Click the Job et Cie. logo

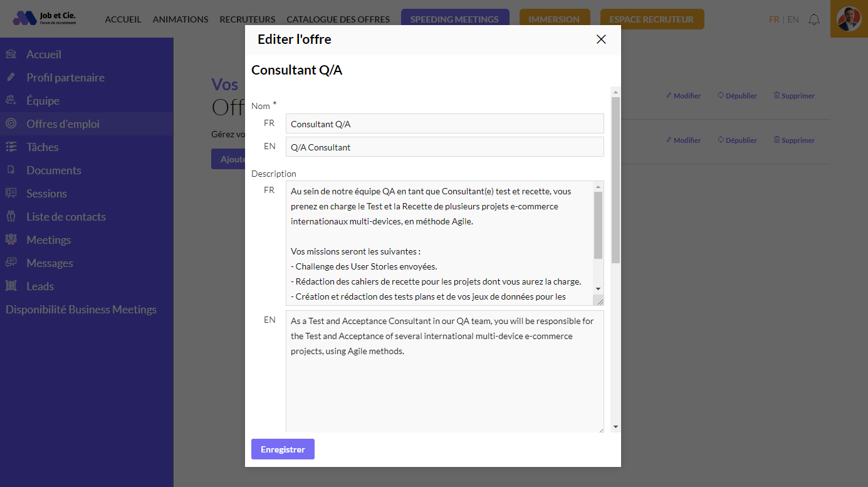coord(44,18)
